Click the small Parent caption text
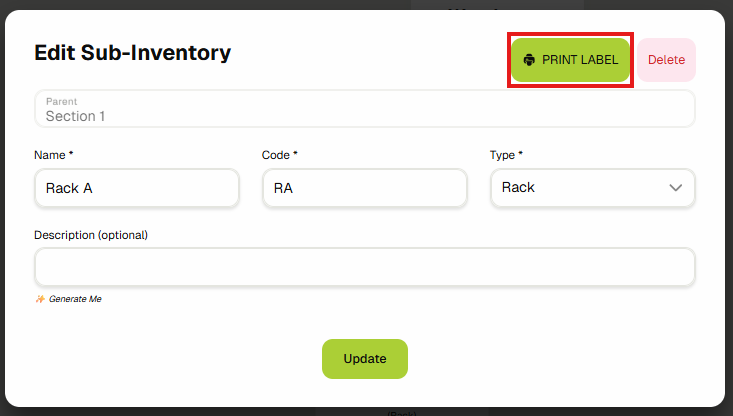The width and height of the screenshot is (733, 416). point(61,101)
